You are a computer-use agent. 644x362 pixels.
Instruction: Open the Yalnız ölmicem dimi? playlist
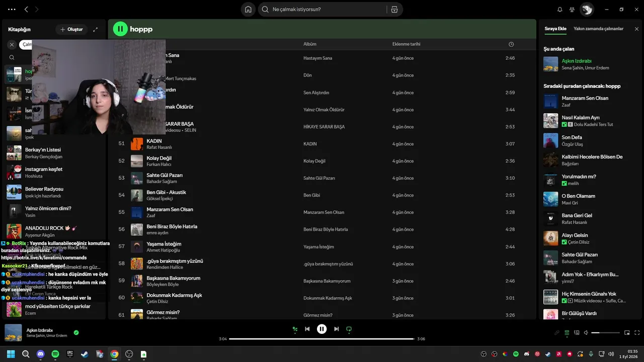[x=55, y=212]
